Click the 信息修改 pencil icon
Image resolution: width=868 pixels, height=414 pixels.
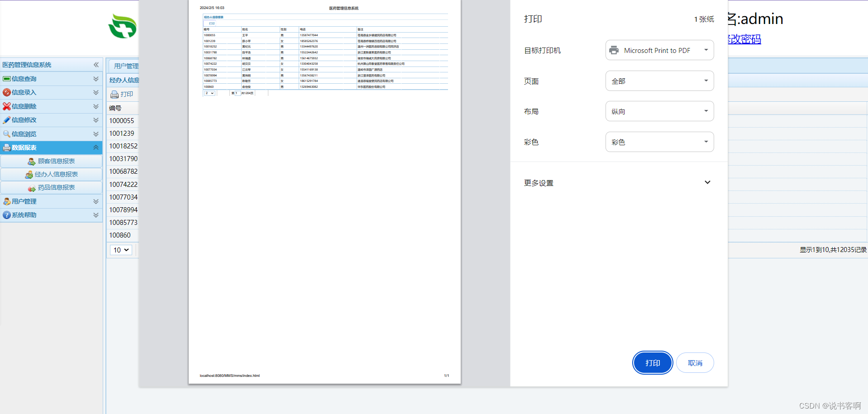7,120
